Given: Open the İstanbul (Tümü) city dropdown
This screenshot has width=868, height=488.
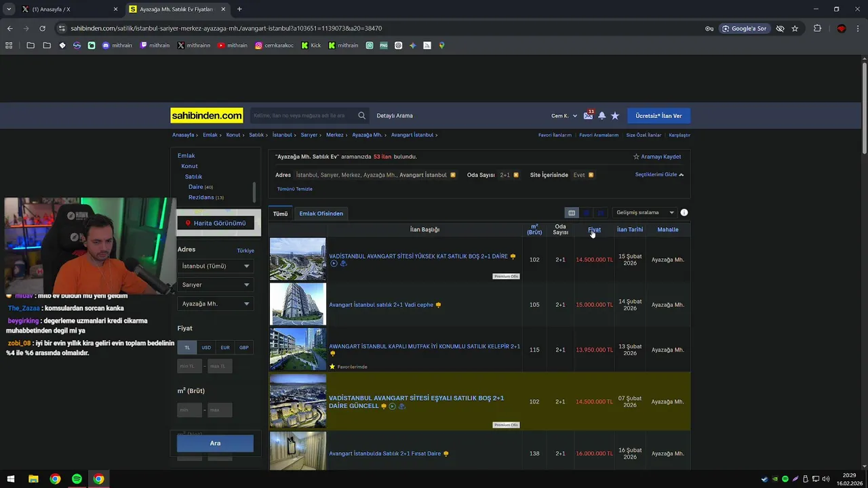Looking at the screenshot, I should 216,266.
